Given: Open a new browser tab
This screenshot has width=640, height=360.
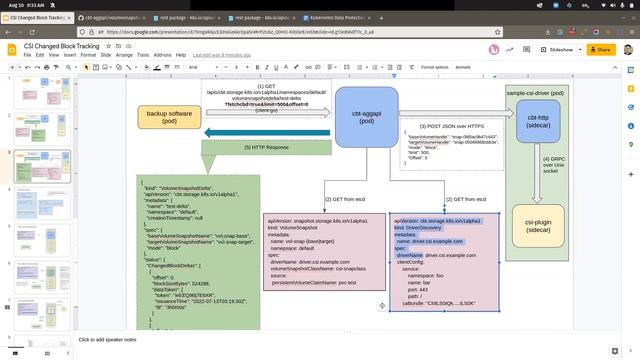Looking at the screenshot, I should pos(381,18).
